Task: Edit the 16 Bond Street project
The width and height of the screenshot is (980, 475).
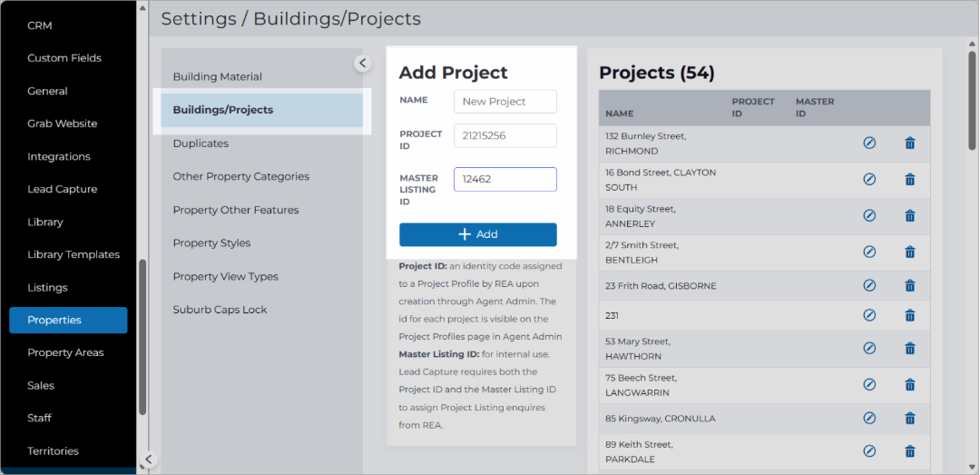Action: tap(868, 179)
